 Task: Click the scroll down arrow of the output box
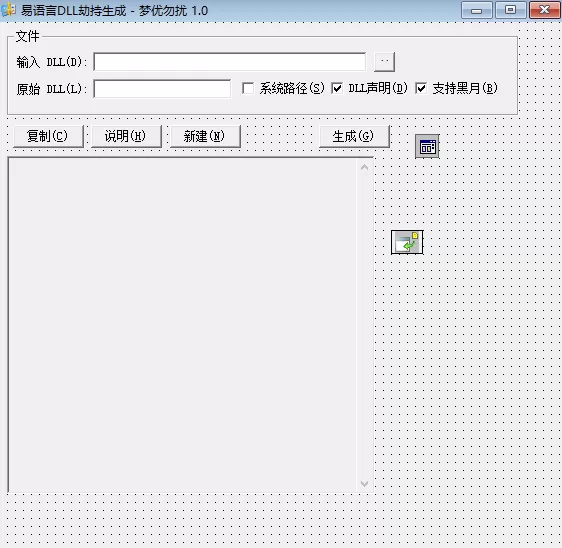(365, 484)
